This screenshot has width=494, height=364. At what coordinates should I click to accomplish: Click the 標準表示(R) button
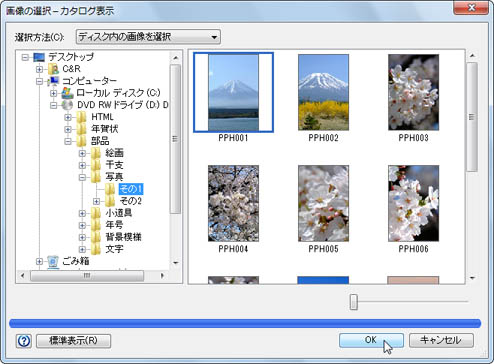tap(73, 341)
